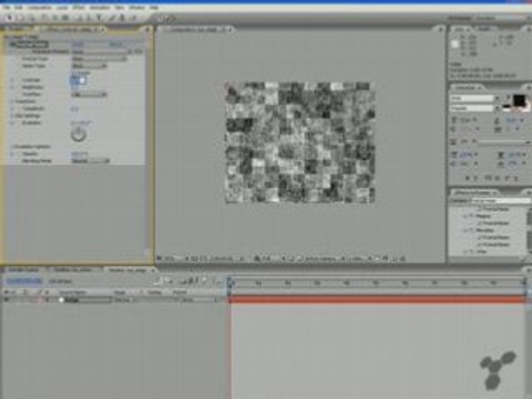The width and height of the screenshot is (532, 399).
Task: Open the Animation menu
Action: [100, 7]
